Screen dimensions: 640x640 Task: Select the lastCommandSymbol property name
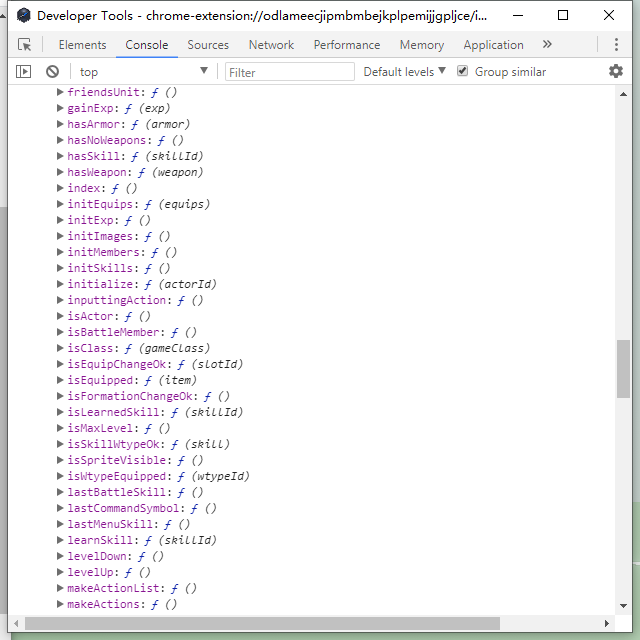coord(123,508)
